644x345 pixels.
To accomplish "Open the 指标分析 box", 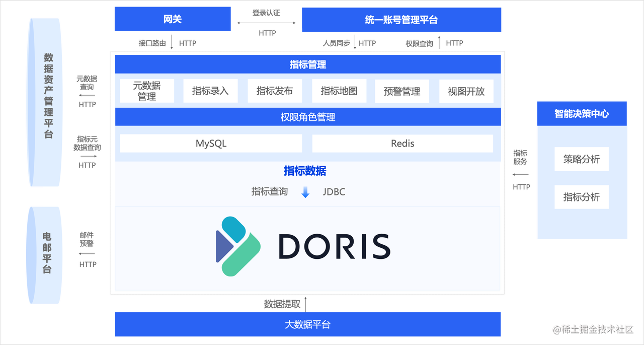I will coord(582,197).
